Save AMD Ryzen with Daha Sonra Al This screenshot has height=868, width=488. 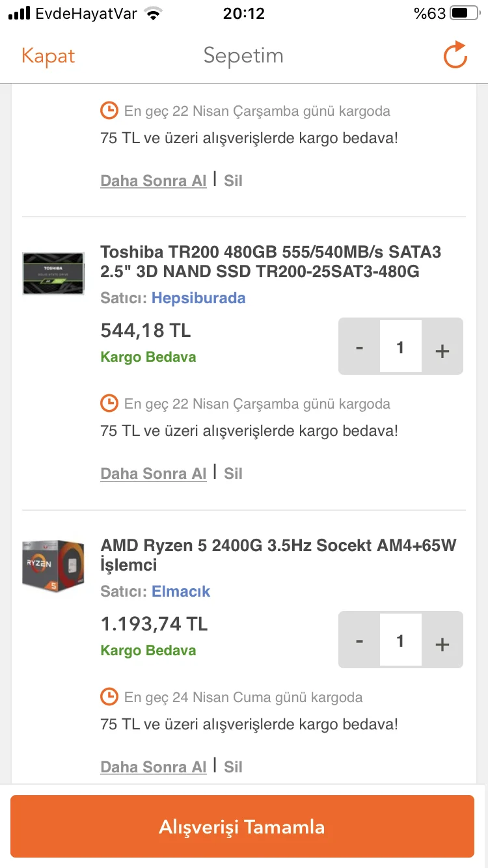pos(154,767)
